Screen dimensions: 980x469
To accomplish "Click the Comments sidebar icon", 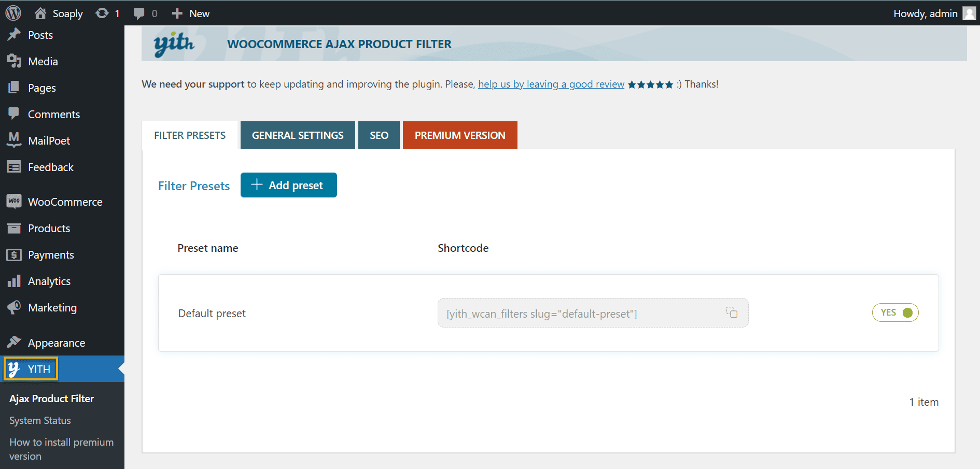I will (14, 113).
